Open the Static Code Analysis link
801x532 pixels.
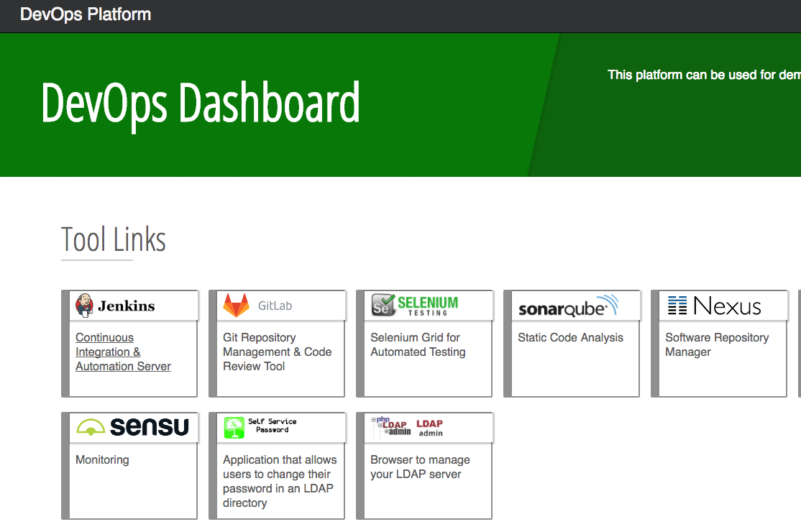click(571, 337)
